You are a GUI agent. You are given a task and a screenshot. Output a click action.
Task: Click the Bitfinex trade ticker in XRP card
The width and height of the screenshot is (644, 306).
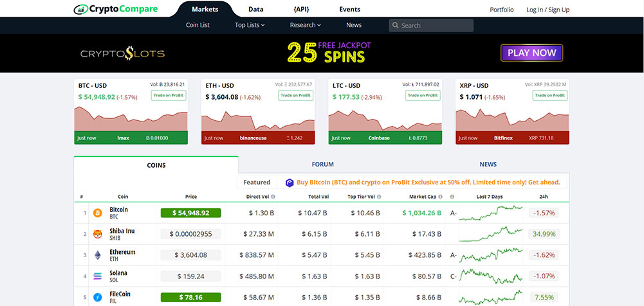click(513, 138)
